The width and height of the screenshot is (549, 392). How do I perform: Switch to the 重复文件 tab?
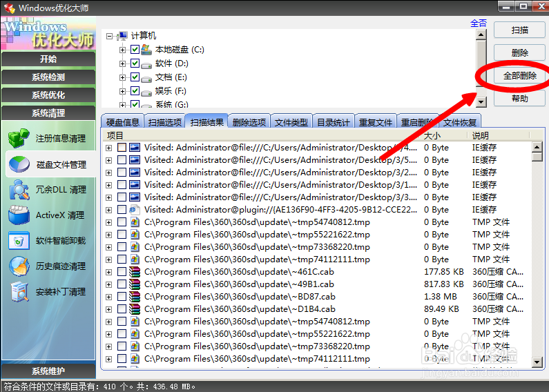376,122
